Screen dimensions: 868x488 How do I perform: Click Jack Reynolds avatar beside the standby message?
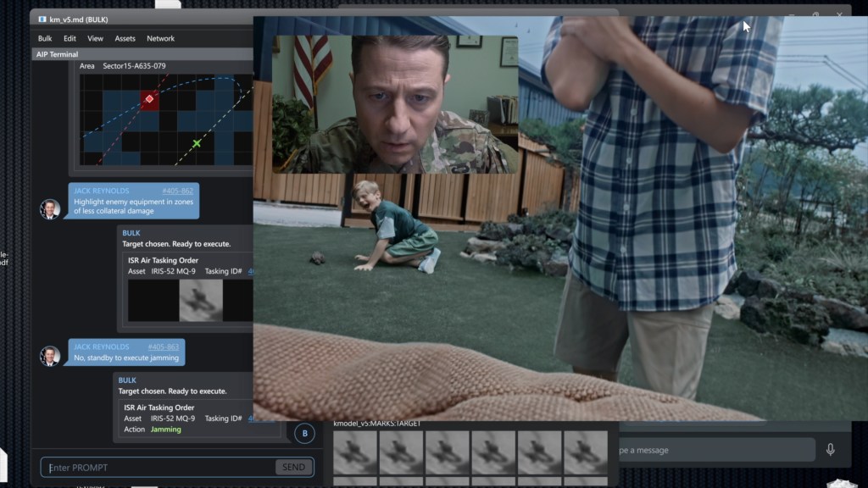[50, 355]
